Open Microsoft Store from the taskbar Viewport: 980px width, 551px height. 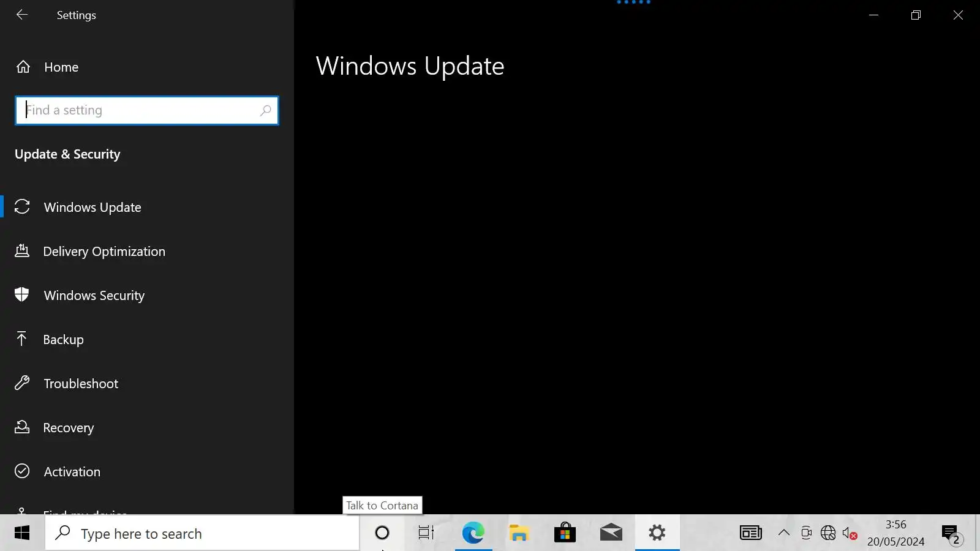pyautogui.click(x=565, y=533)
